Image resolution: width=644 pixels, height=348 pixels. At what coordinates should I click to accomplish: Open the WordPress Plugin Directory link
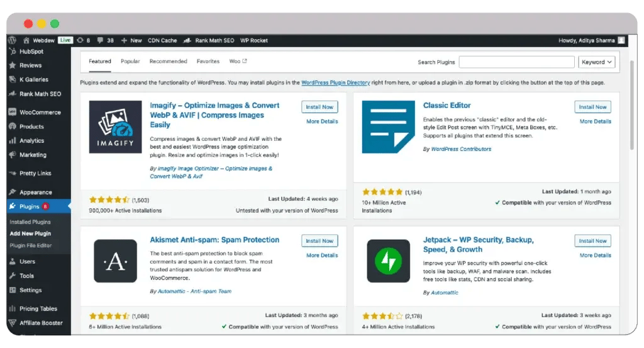click(x=336, y=82)
